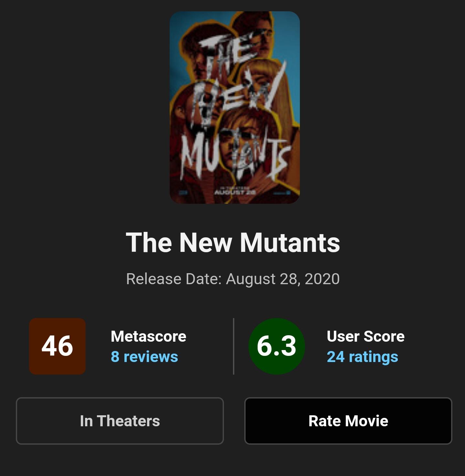465x476 pixels.
Task: Click the number 46 in the Metascore box
Action: [57, 346]
